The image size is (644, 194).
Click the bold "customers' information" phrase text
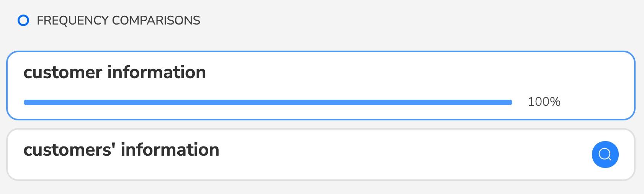click(121, 150)
